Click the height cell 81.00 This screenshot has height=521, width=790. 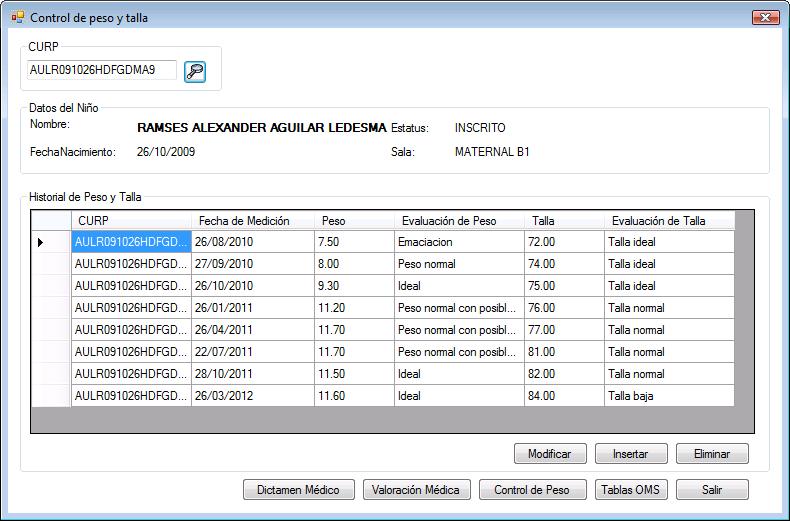coord(564,352)
